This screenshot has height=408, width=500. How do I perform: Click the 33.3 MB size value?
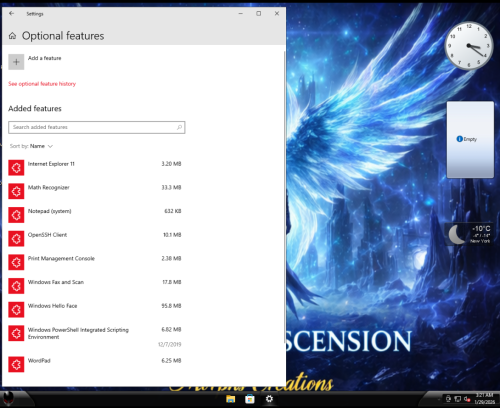pyautogui.click(x=171, y=187)
